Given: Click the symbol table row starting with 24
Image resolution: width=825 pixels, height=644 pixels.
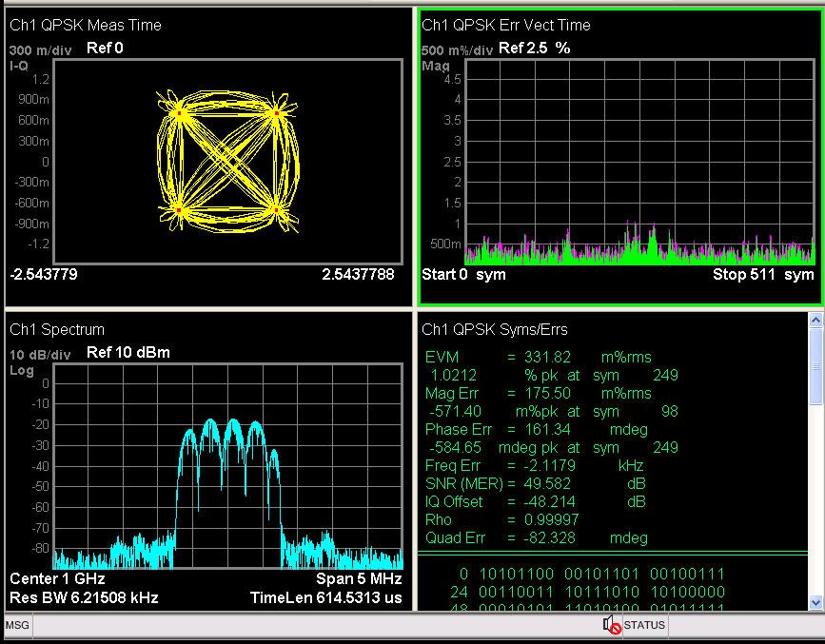Looking at the screenshot, I should coord(571,591).
